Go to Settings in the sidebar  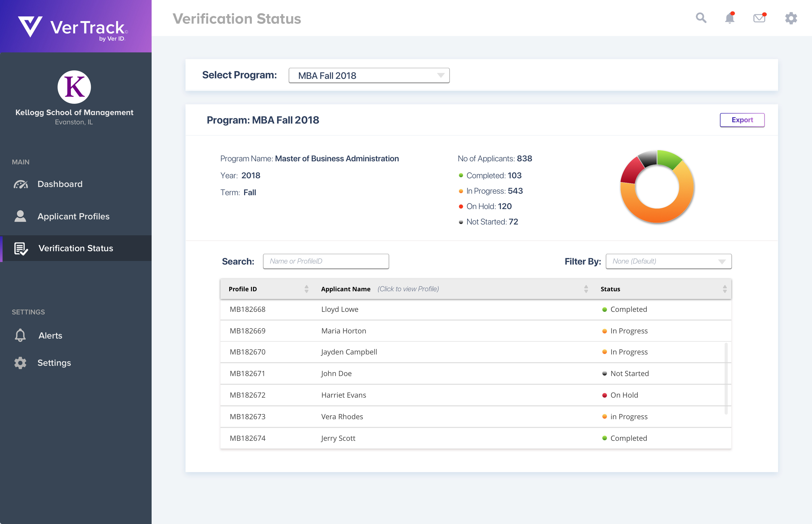54,363
